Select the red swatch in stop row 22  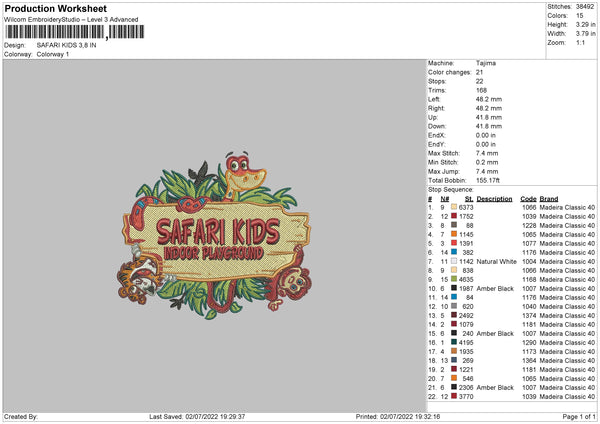454,396
